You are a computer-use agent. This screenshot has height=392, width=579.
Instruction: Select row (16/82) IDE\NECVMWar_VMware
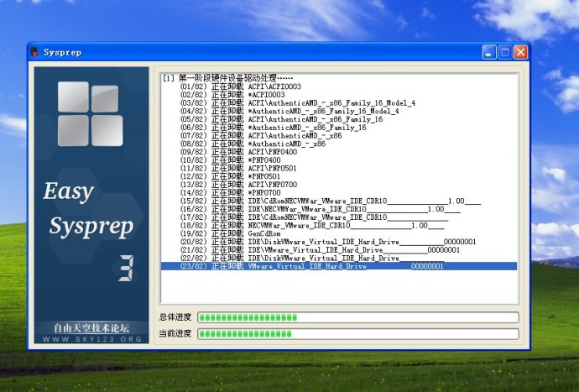pyautogui.click(x=339, y=209)
